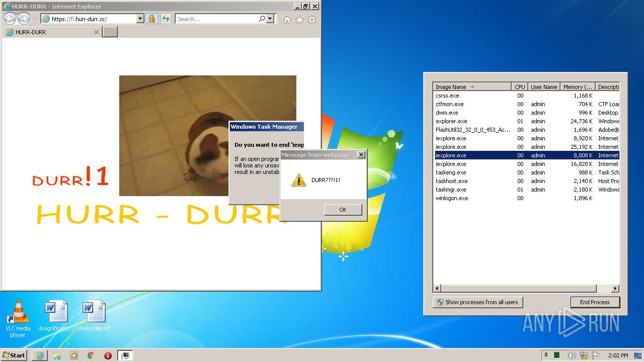Select taskhost.exe process row

tap(527, 181)
